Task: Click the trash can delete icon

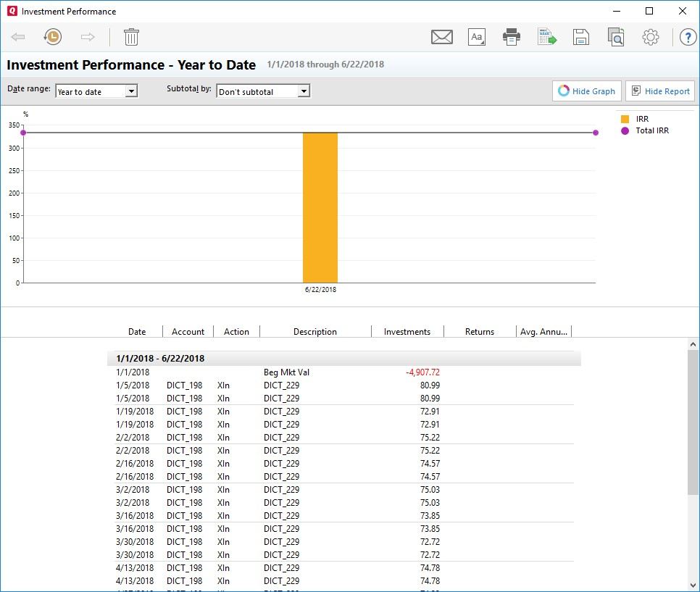Action: 131,37
